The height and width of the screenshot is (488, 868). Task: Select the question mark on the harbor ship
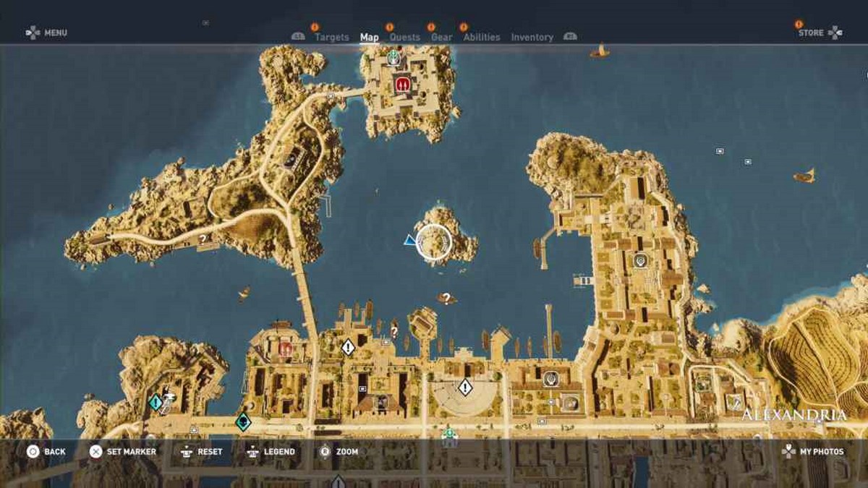pos(446,297)
